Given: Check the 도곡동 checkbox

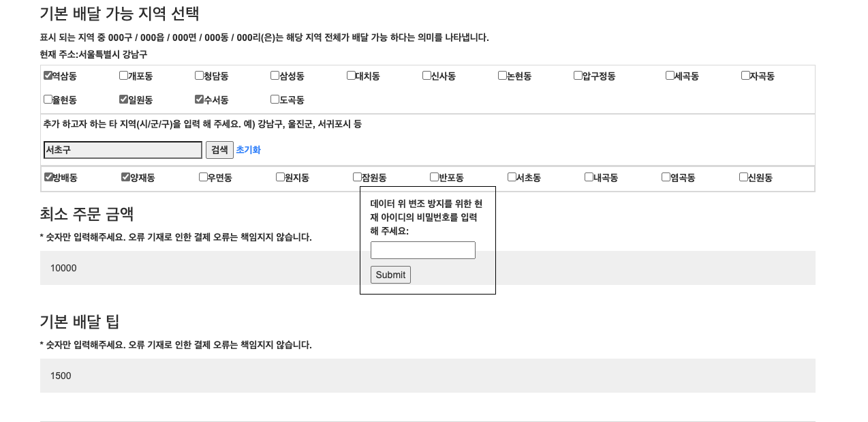Looking at the screenshot, I should (275, 100).
